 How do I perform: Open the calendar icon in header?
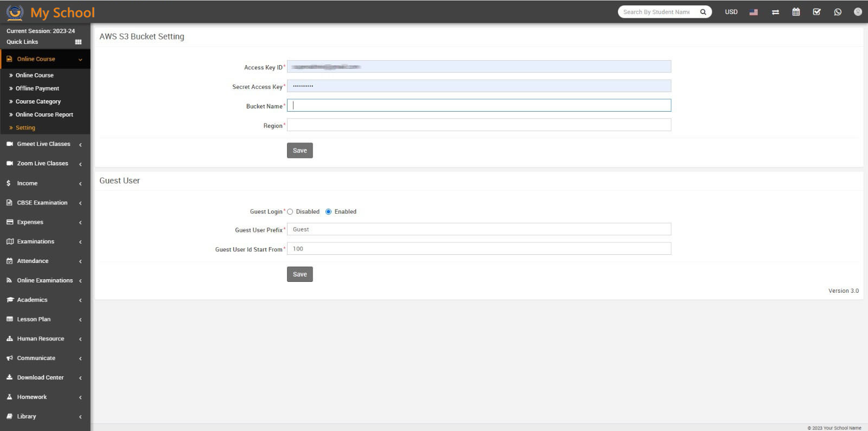(x=796, y=12)
